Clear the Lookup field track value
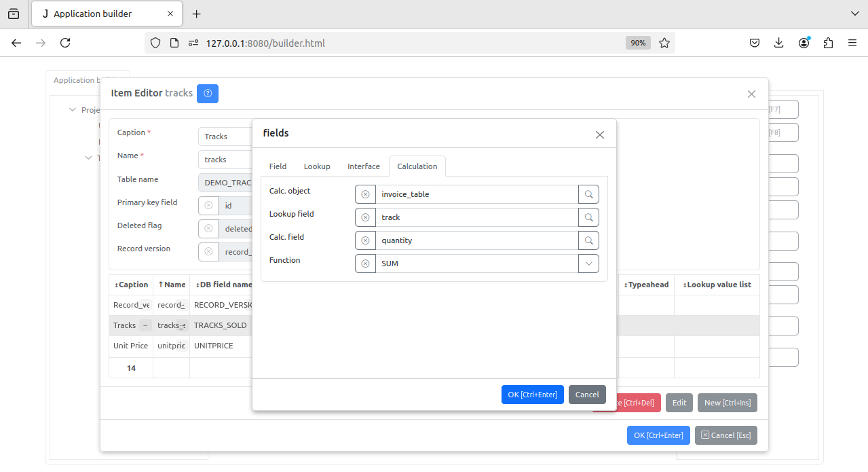 tap(365, 217)
